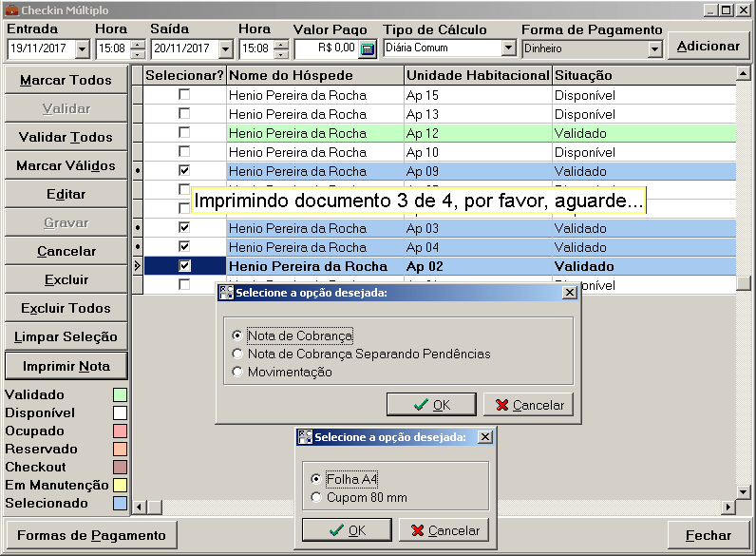Confirm OK in the Nota de Cobrança dialog
756x556 pixels.
[x=431, y=405]
